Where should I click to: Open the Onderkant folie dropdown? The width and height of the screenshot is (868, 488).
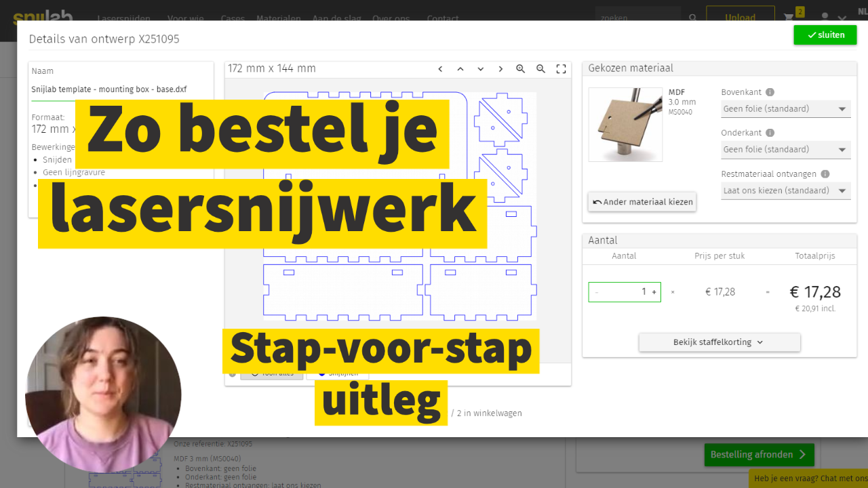tap(785, 150)
